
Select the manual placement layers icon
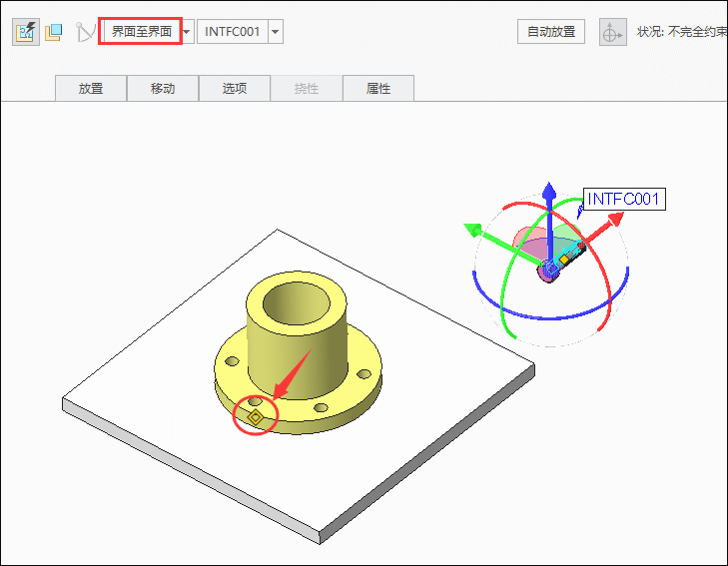(x=54, y=32)
